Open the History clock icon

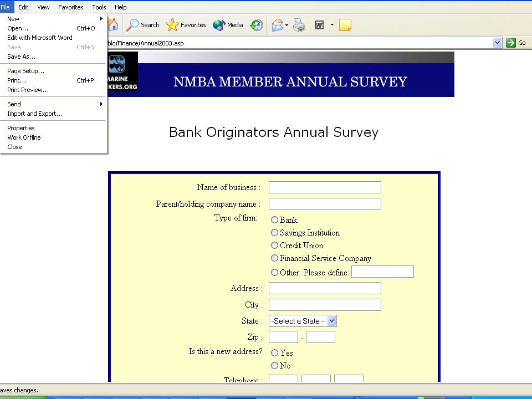(x=257, y=25)
